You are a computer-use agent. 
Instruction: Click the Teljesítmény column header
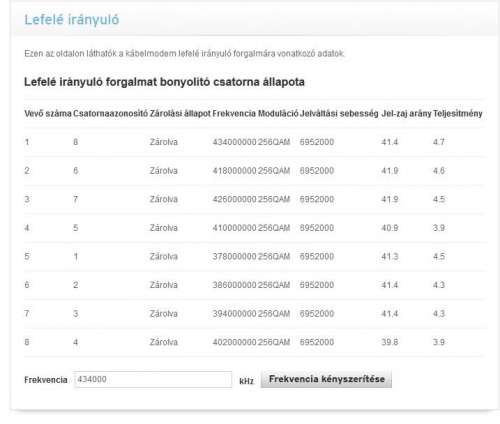click(458, 114)
